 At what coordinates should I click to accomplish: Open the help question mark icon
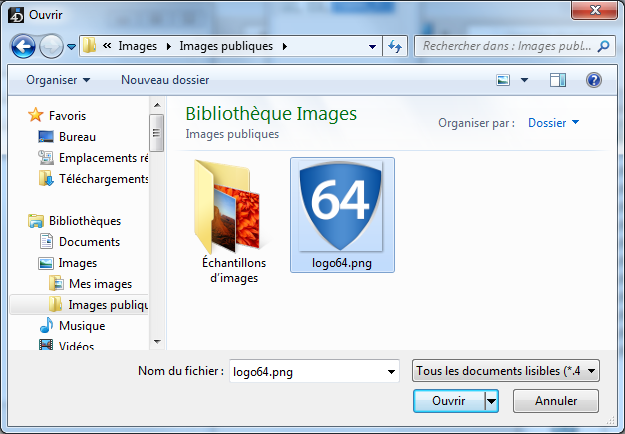(x=593, y=79)
